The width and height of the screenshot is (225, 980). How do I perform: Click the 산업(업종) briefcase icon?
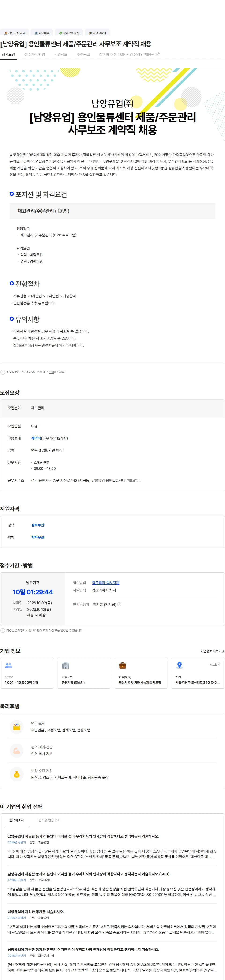(x=123, y=665)
